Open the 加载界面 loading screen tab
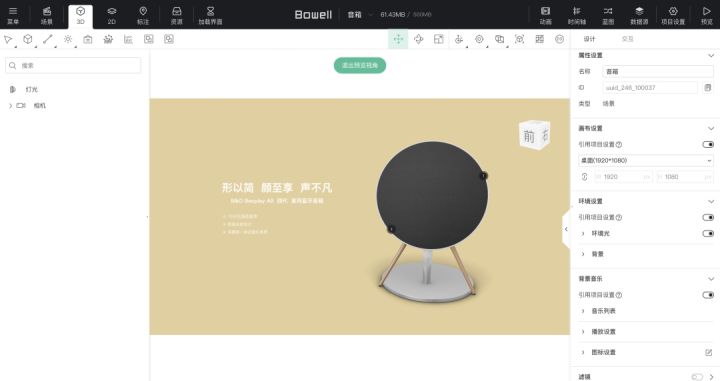 210,15
